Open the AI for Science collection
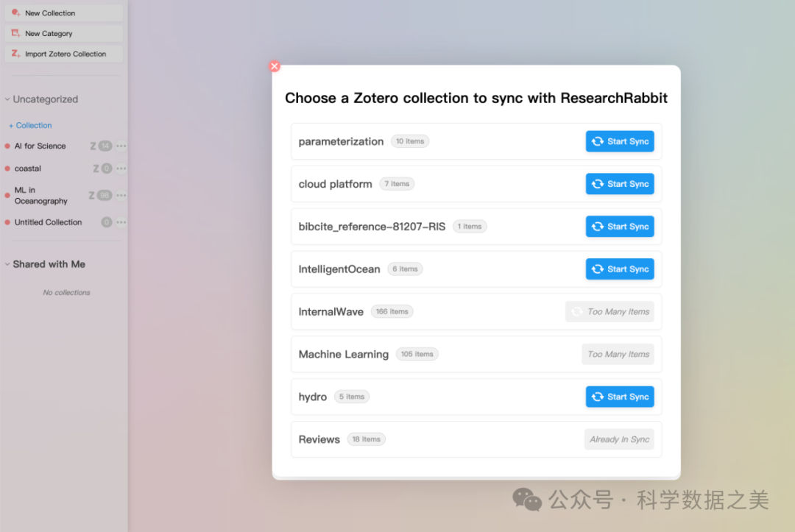 tap(40, 146)
